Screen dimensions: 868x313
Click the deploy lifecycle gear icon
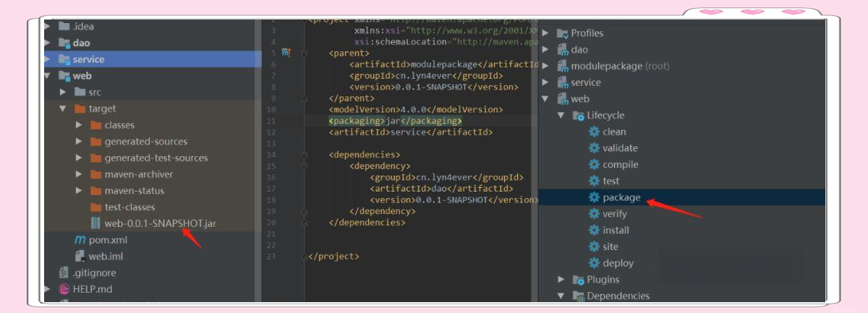click(x=594, y=263)
